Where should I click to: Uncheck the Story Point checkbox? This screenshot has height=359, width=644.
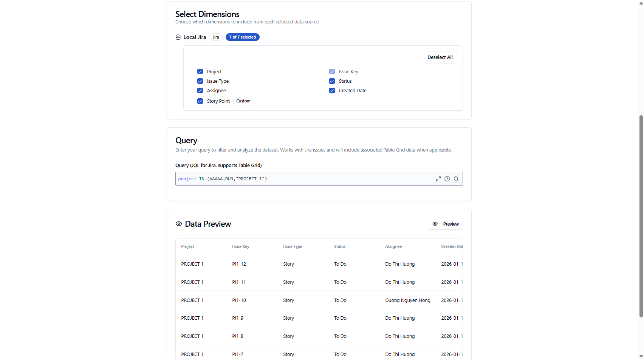pos(200,101)
